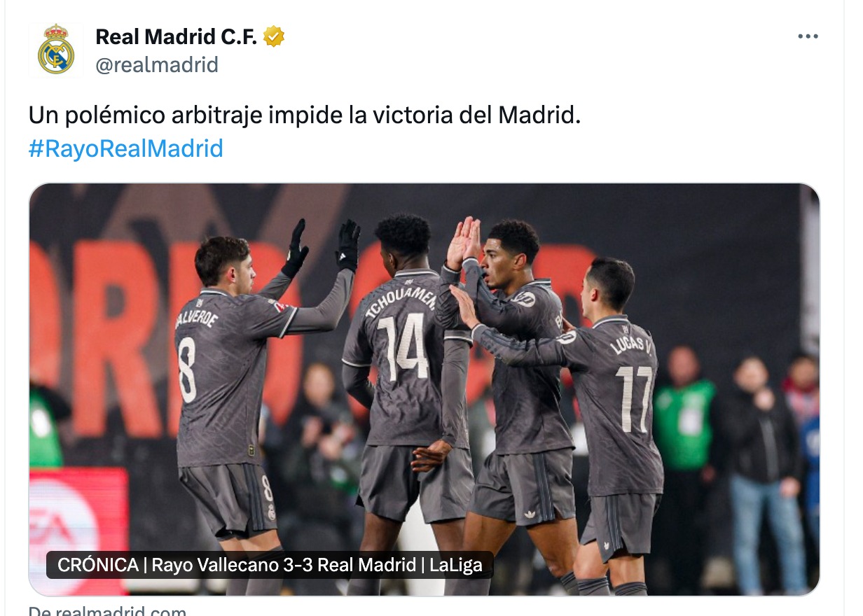
Task: Click the gold verified badge
Action: pyautogui.click(x=274, y=36)
